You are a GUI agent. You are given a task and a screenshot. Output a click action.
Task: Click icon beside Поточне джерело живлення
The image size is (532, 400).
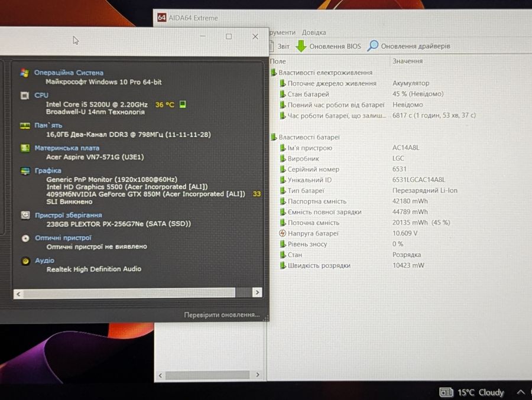click(283, 83)
